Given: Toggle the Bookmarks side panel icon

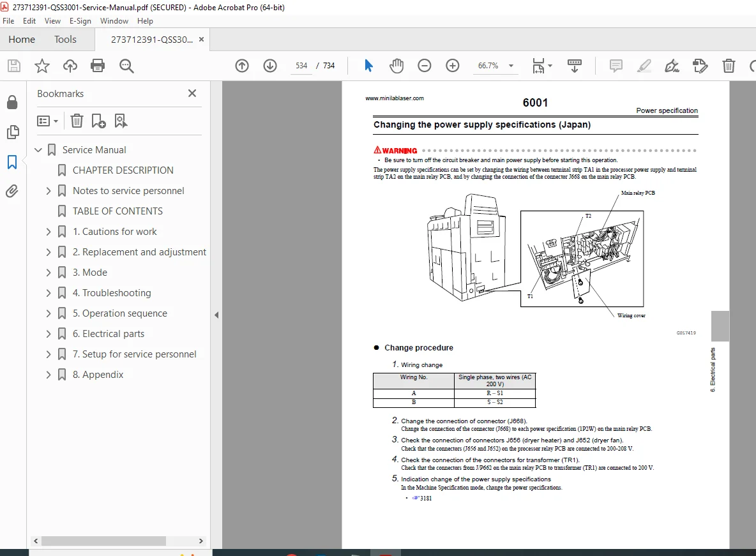Looking at the screenshot, I should pos(13,162).
